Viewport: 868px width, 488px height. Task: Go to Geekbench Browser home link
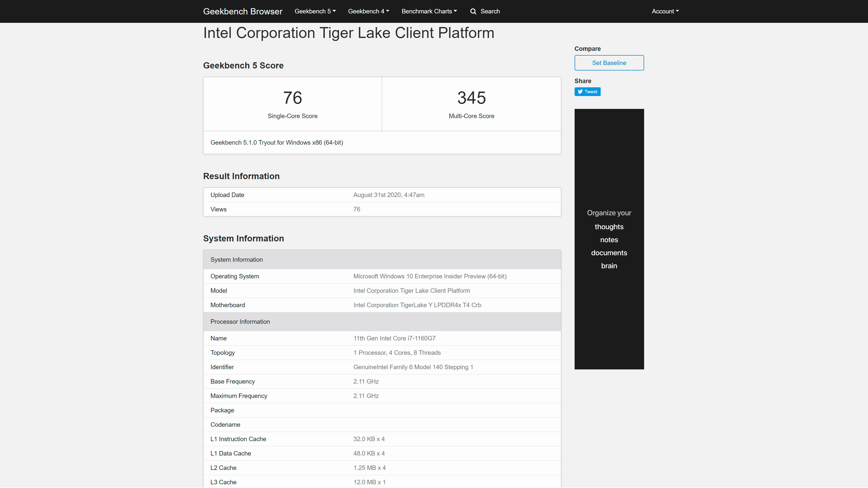coord(243,11)
